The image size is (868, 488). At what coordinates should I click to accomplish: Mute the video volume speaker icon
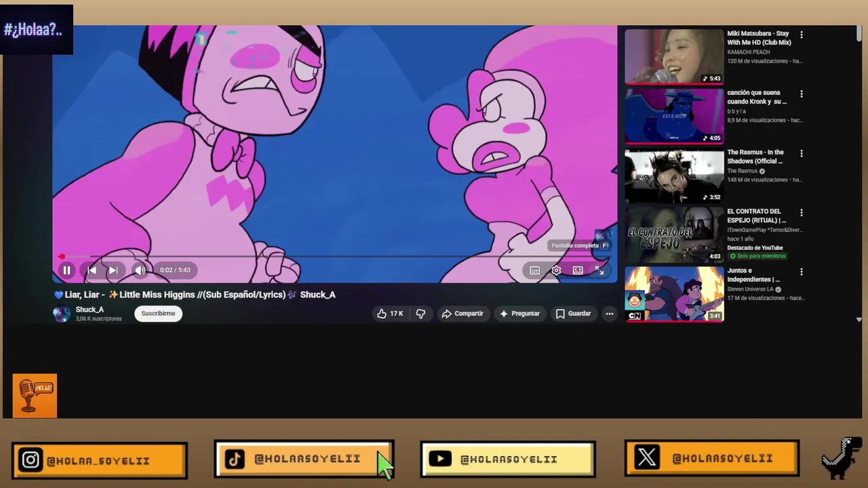click(x=140, y=270)
